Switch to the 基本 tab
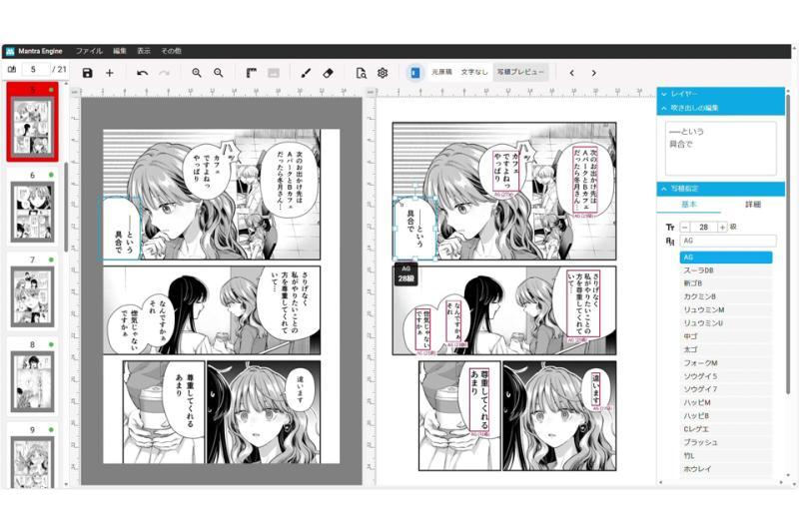799x532 pixels. pos(689,205)
